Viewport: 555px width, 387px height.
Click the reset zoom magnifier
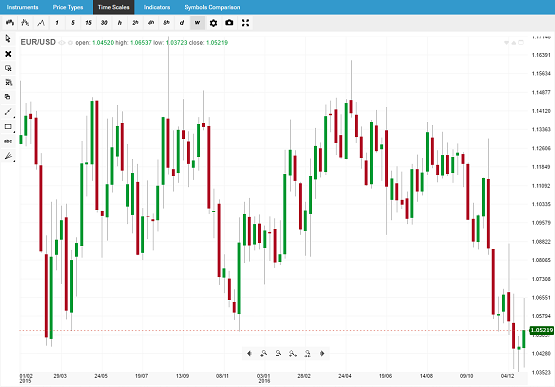(307, 353)
